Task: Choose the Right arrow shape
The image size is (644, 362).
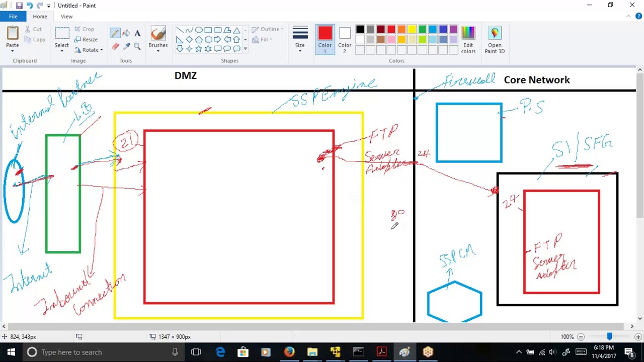Action: click(218, 39)
